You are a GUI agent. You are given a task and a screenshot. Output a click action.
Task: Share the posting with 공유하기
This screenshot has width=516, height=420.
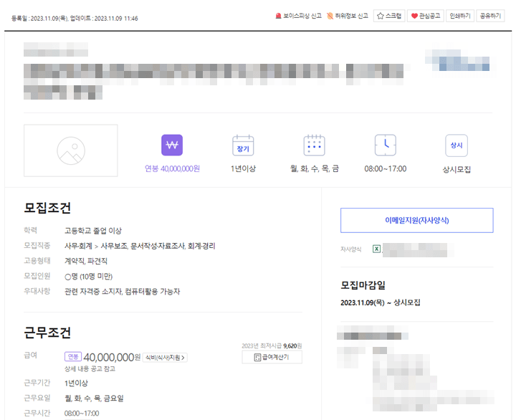coord(490,16)
